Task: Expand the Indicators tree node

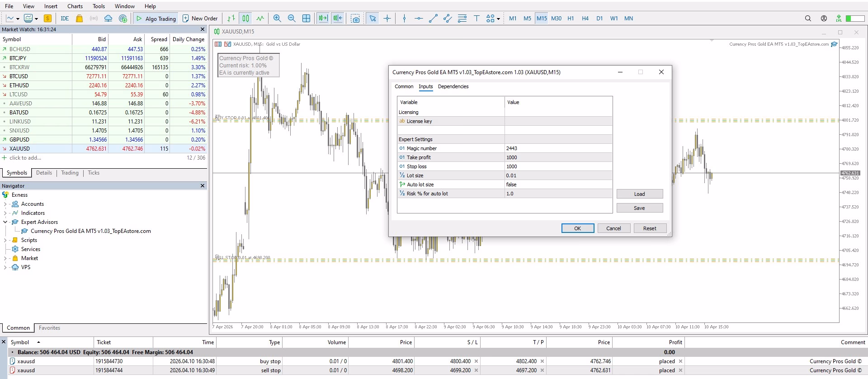Action: pos(5,213)
